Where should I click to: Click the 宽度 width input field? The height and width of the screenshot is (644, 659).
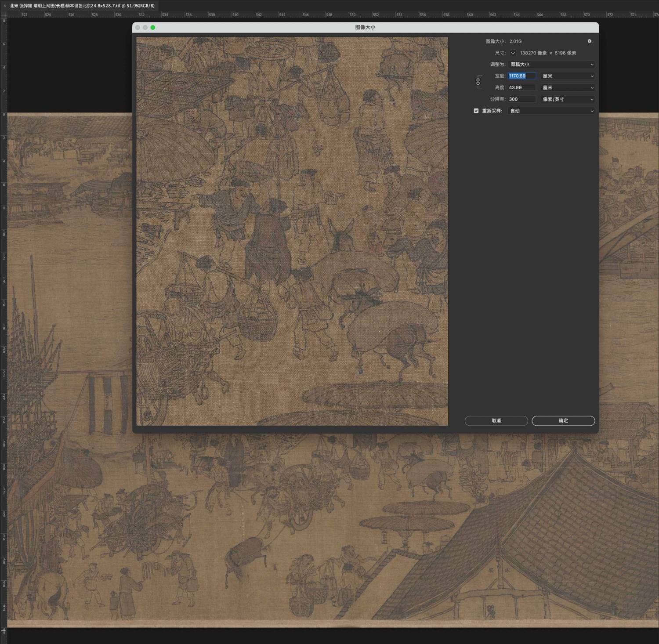coord(522,76)
